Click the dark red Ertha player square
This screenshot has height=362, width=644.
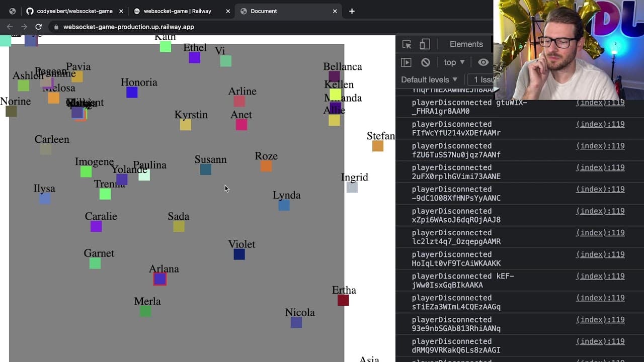pyautogui.click(x=343, y=300)
